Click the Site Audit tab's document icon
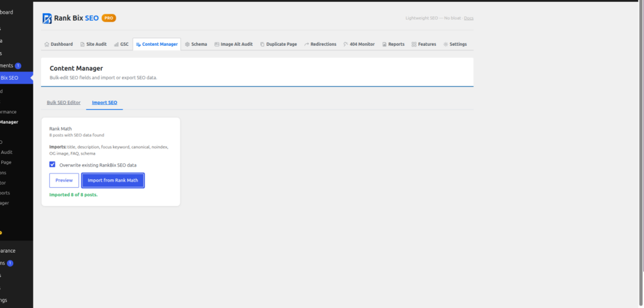This screenshot has width=644, height=308. click(x=82, y=45)
